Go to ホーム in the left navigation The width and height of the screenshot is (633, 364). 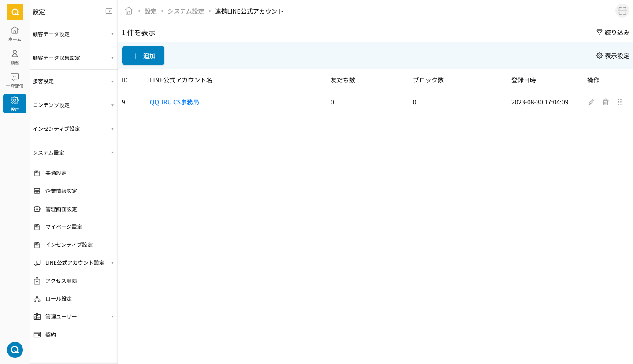[x=15, y=34]
